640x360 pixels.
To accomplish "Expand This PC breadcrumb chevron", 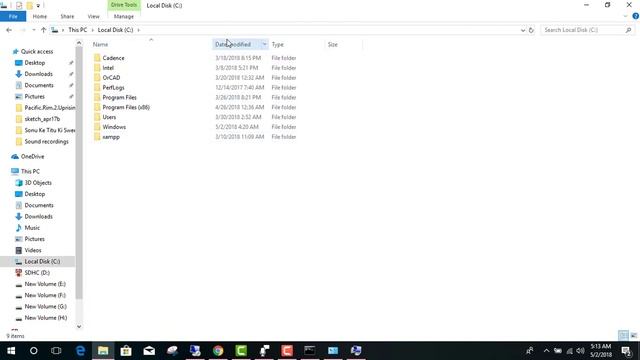I will point(92,30).
